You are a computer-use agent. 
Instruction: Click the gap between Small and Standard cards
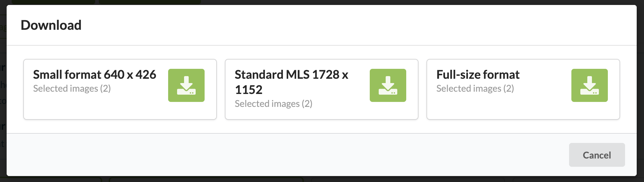221,89
